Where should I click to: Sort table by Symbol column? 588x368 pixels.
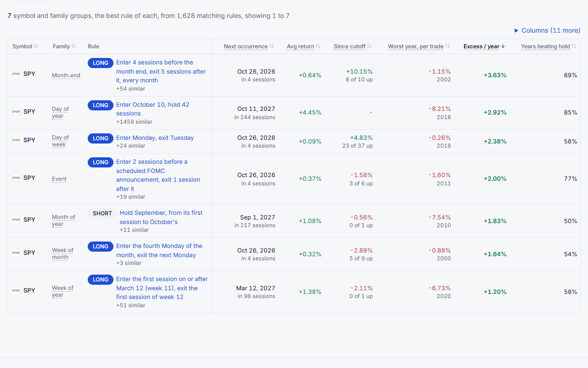[x=25, y=46]
